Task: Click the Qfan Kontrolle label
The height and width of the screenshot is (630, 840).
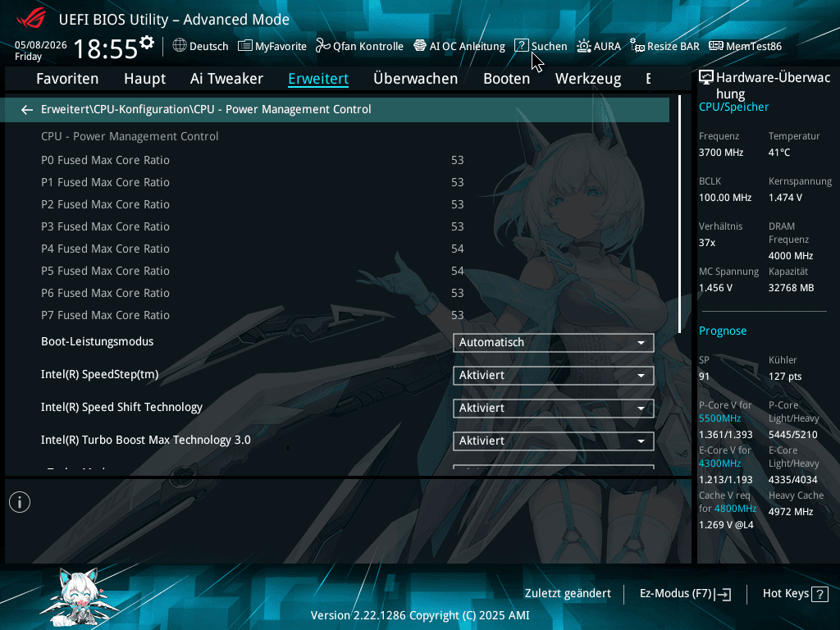Action: (368, 47)
